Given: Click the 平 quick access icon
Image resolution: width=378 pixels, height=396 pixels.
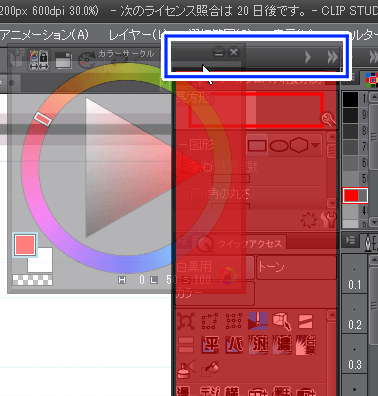Looking at the screenshot, I should pos(210,345).
